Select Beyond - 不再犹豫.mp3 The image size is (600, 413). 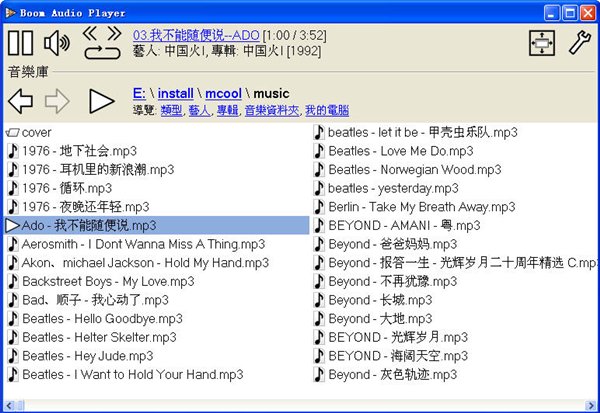coord(386,282)
